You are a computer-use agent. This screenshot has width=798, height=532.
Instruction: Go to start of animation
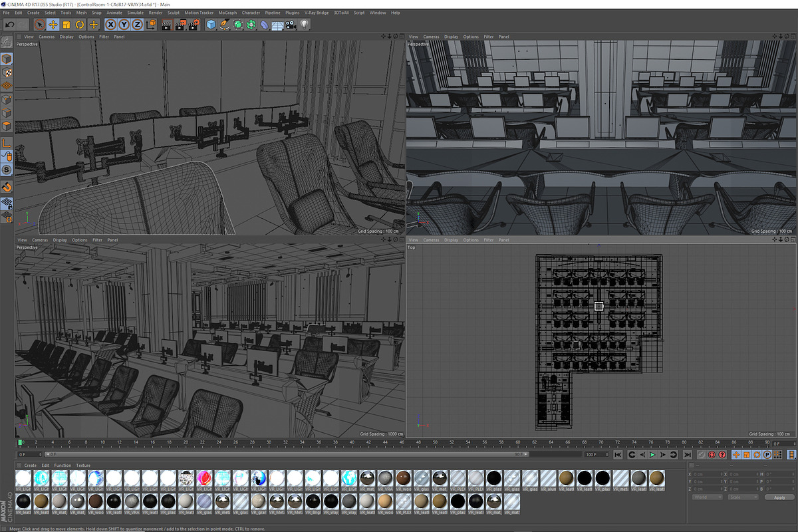tap(618, 454)
